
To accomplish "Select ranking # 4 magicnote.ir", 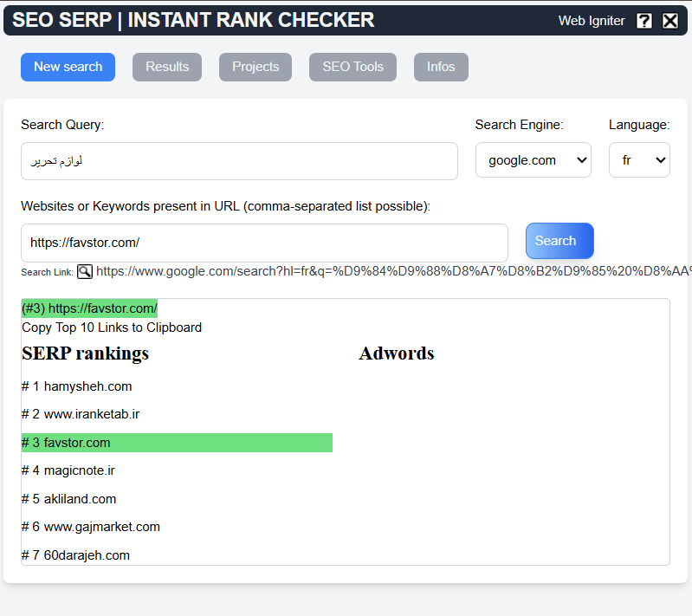I will pos(68,470).
